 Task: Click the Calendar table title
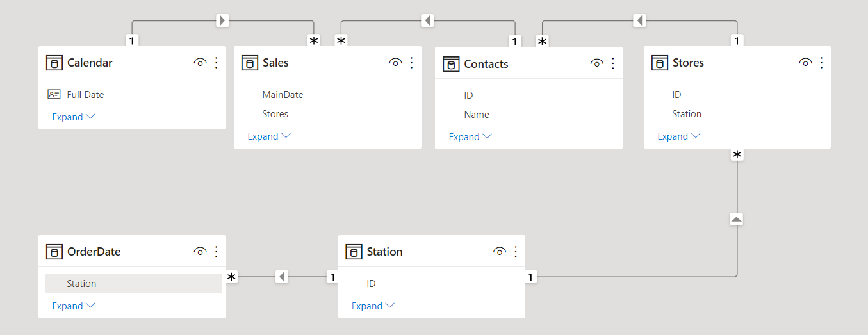tap(90, 63)
